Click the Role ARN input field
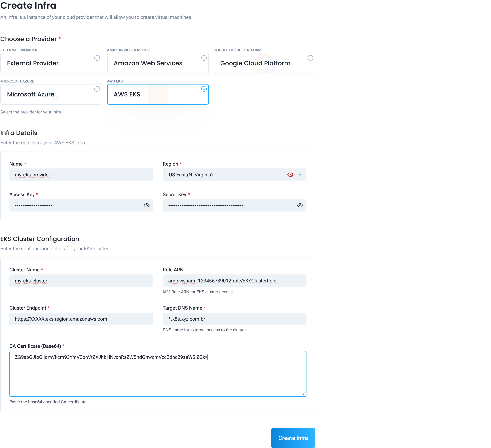This screenshot has width=491, height=448. click(x=234, y=281)
